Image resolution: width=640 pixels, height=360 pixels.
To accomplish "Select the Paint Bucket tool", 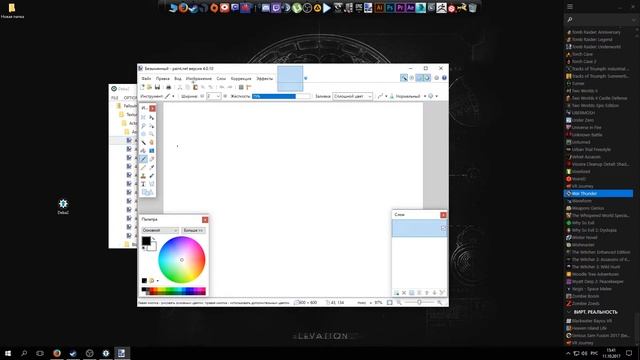I will pos(143,151).
